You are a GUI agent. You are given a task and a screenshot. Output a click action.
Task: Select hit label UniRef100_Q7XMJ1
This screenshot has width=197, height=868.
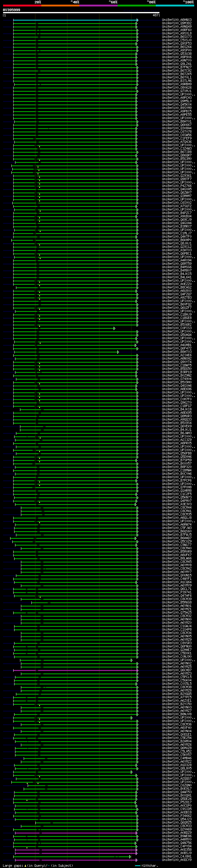pos(177,91)
